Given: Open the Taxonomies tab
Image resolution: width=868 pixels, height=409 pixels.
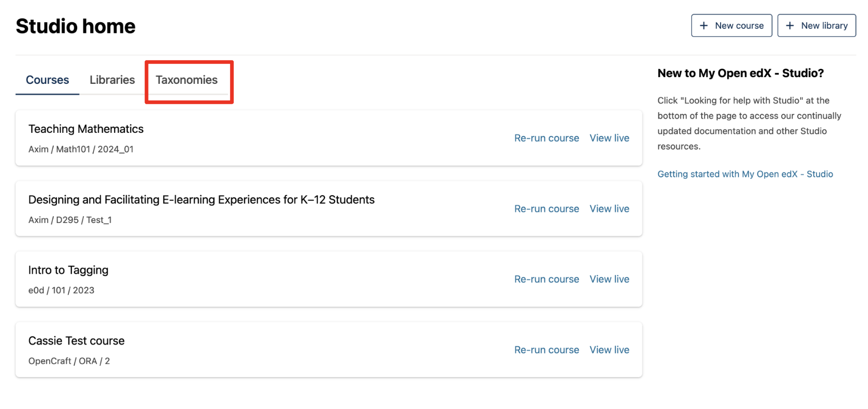Looking at the screenshot, I should tap(187, 80).
